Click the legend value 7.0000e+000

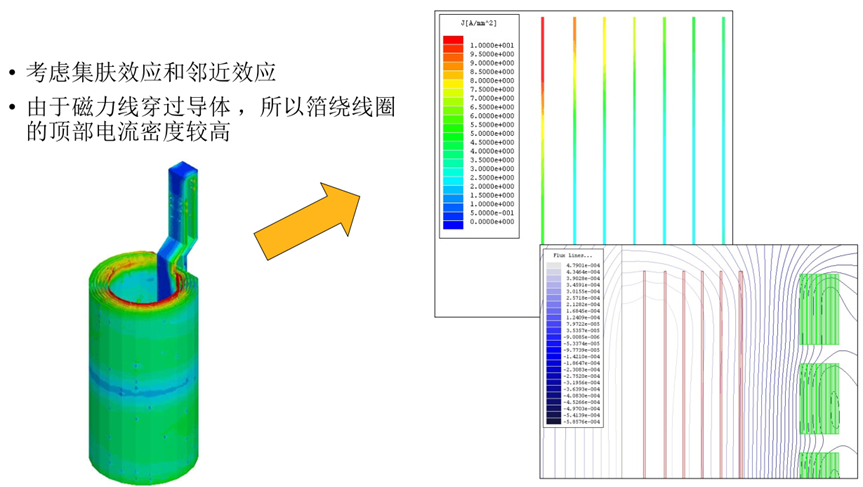[492, 99]
